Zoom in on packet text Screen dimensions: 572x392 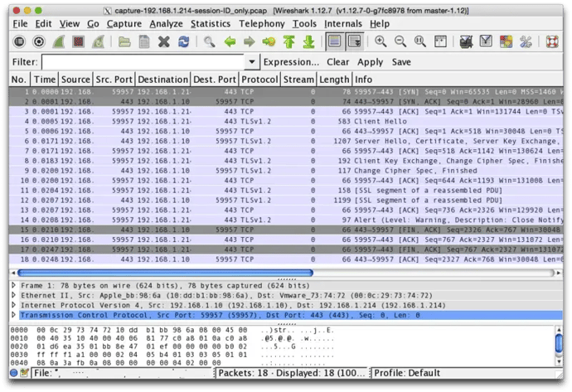[381, 41]
